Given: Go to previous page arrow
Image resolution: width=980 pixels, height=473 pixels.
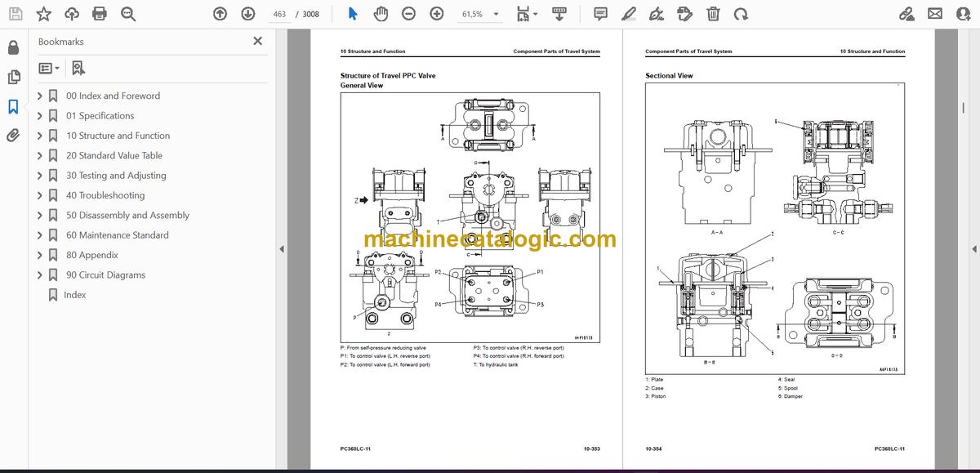Looking at the screenshot, I should (x=220, y=14).
